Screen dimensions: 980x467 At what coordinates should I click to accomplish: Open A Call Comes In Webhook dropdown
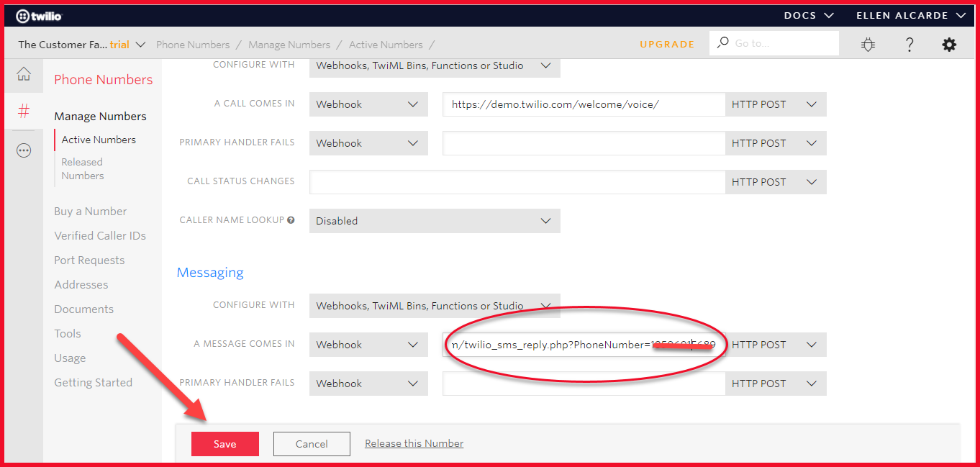click(368, 104)
